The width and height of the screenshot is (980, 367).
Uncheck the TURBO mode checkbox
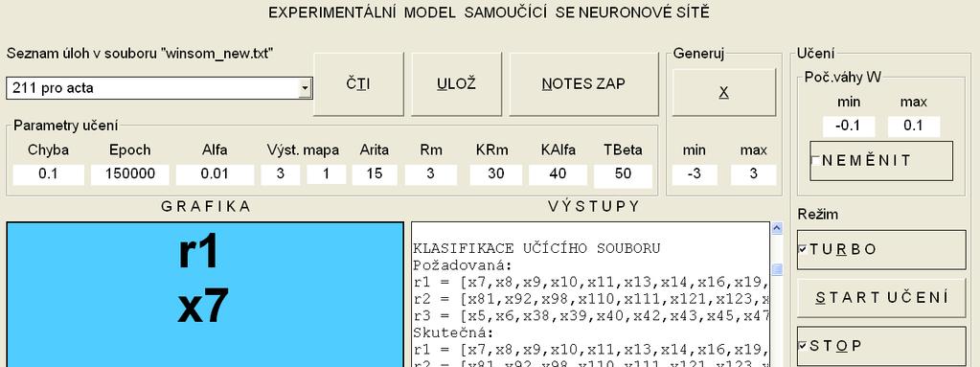pyautogui.click(x=803, y=249)
